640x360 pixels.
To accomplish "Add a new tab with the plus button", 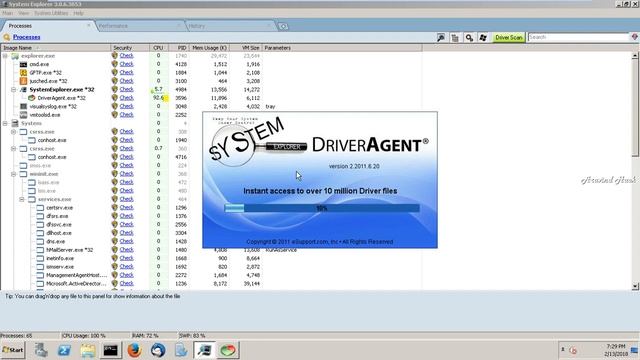I will (283, 27).
